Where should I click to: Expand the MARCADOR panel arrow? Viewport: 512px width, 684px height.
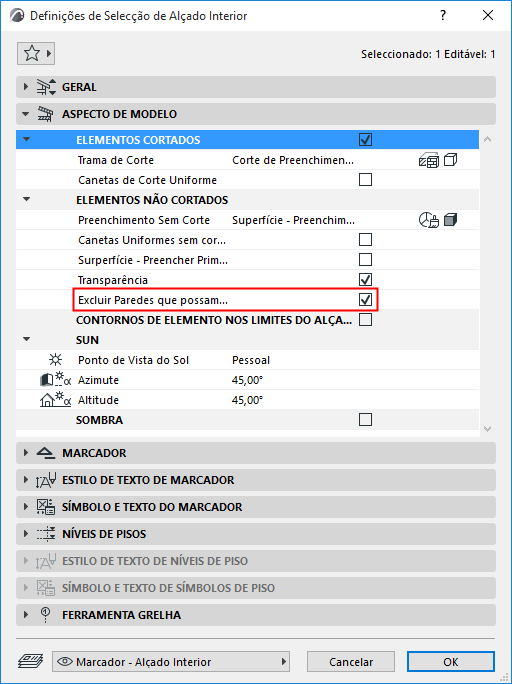pos(26,453)
